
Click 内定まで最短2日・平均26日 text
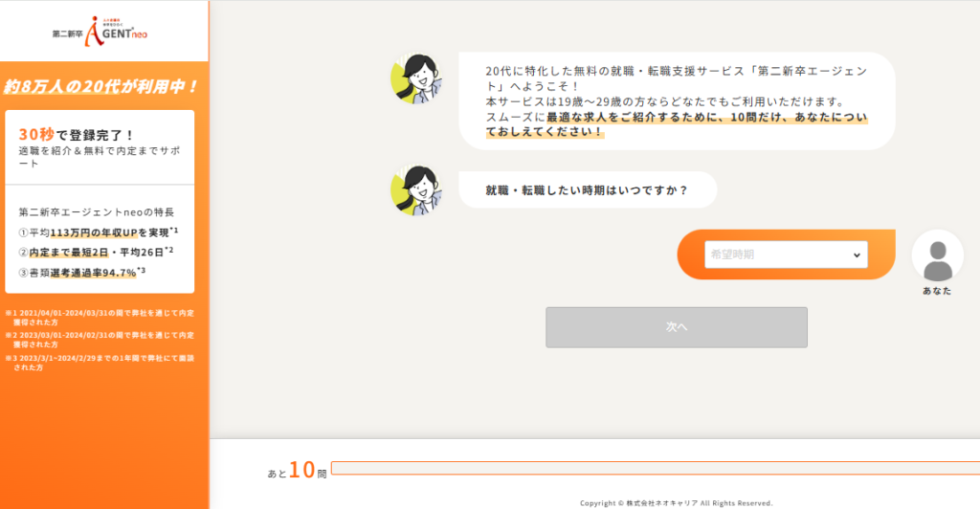point(96,253)
